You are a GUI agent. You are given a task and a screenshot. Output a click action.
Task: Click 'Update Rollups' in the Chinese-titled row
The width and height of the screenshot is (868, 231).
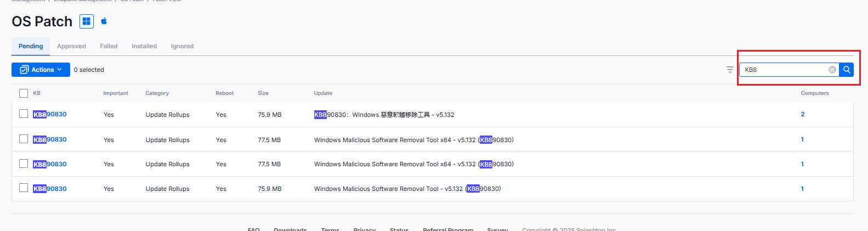pyautogui.click(x=168, y=115)
